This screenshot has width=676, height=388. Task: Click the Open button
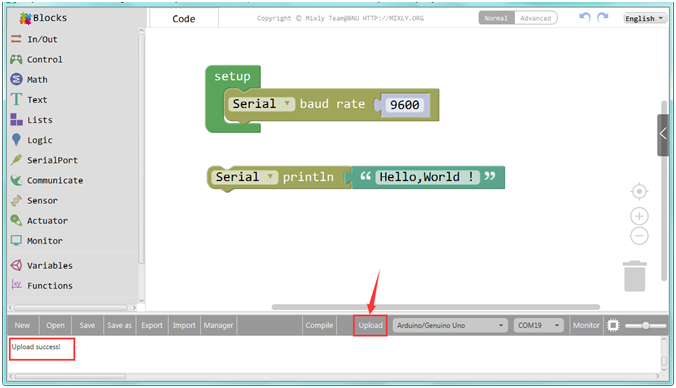pos(55,325)
